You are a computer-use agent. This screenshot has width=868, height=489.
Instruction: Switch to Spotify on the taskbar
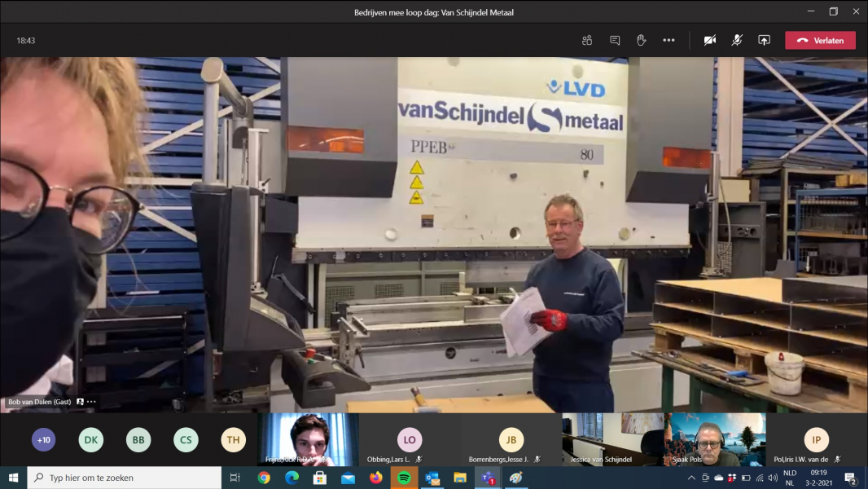[404, 478]
